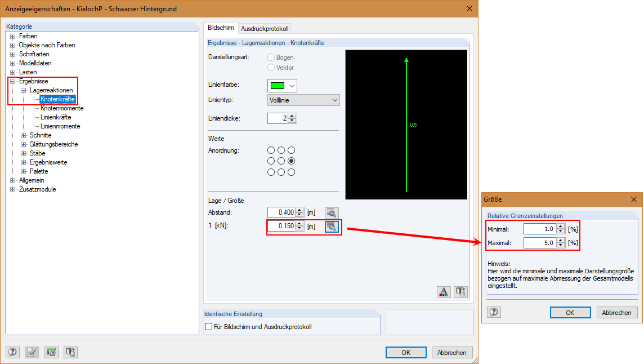Select top-center value arrangement radio
Viewport: 644px width, 364px height.
pyautogui.click(x=281, y=150)
